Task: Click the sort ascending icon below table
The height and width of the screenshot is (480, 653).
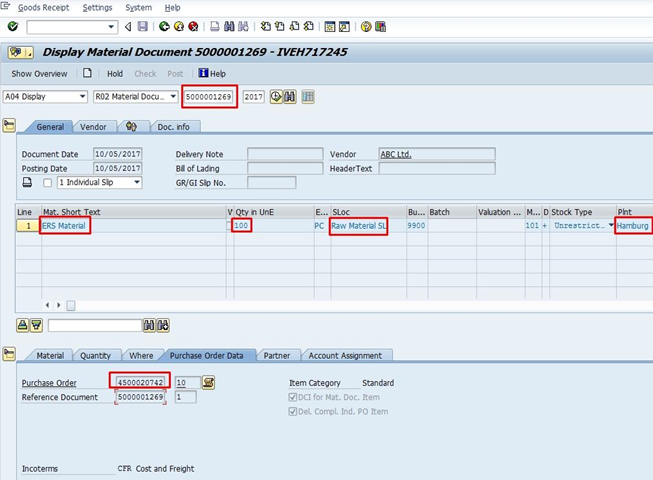Action: 22,325
